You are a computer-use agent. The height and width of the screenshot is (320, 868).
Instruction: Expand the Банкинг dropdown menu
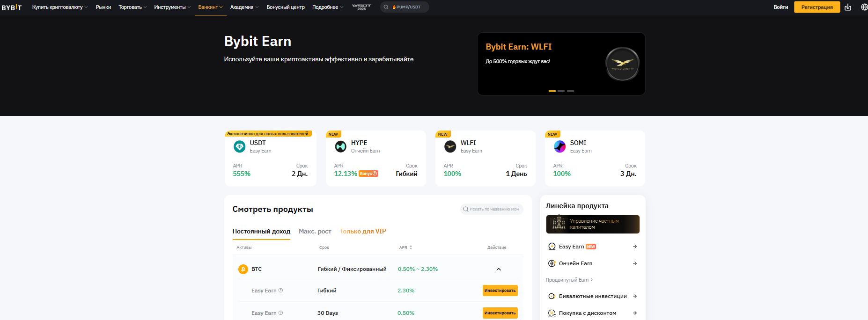[210, 7]
